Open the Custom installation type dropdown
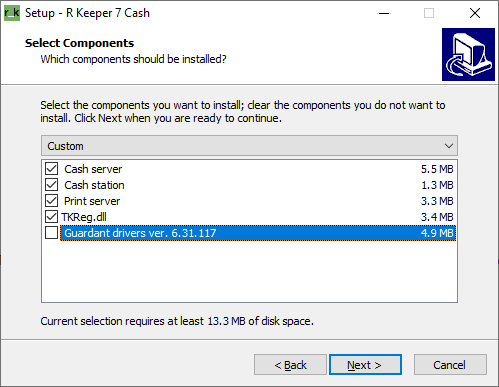The height and width of the screenshot is (387, 499). coord(249,146)
